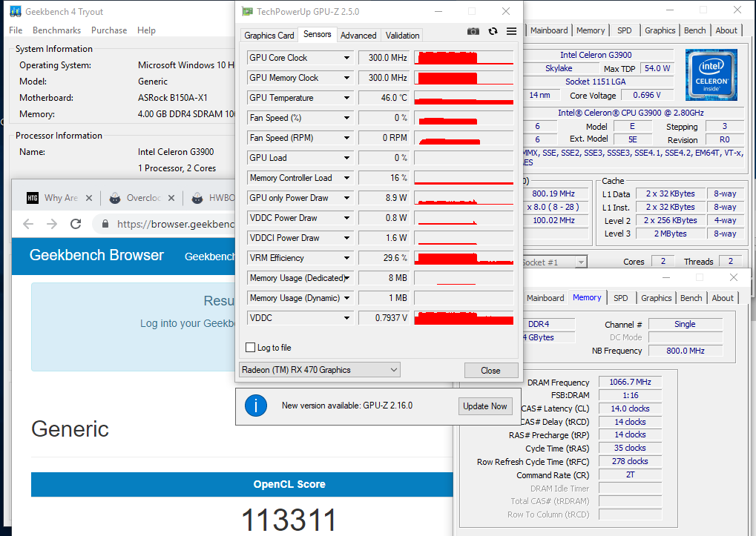The width and height of the screenshot is (756, 536).
Task: Close the 'Overcloc' browser tab
Action: (x=171, y=198)
